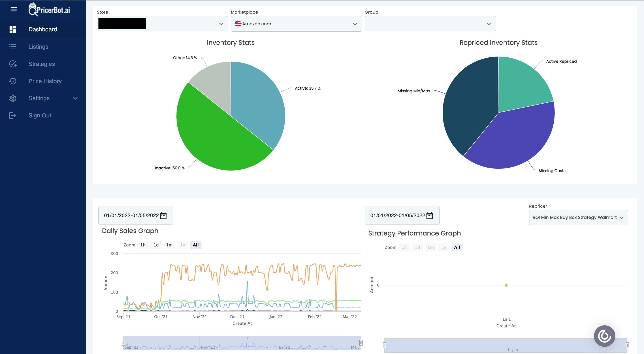Set Daily Sales zoom to 1d
Screen dimensions: 644x354
click(156, 245)
